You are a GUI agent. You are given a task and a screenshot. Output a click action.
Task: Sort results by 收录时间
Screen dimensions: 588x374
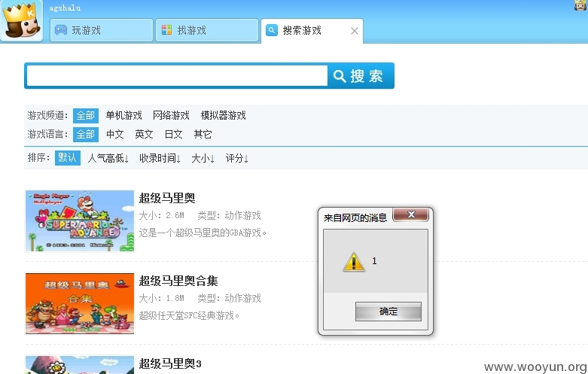click(x=160, y=158)
